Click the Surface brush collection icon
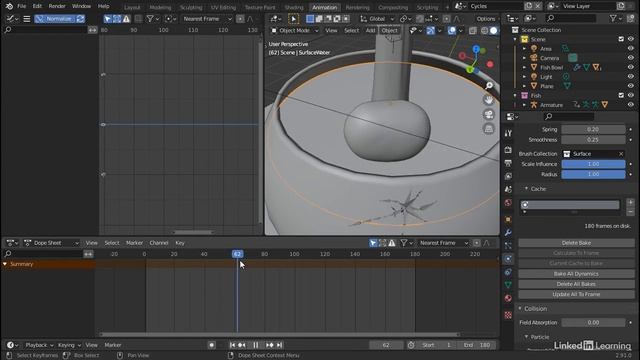 pyautogui.click(x=567, y=154)
